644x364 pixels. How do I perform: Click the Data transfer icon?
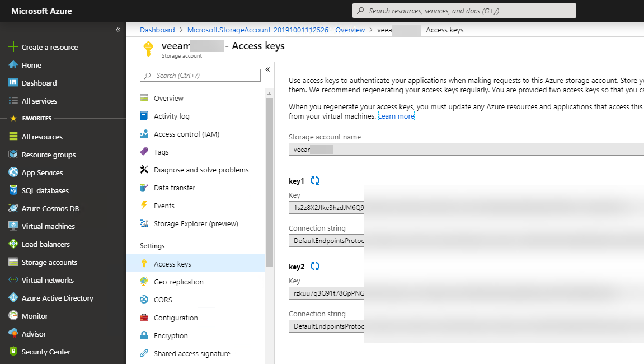coord(144,188)
